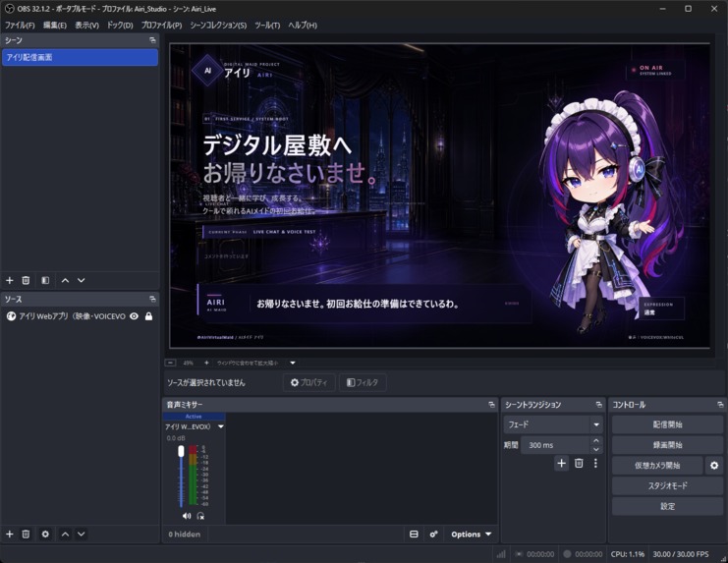The image size is (728, 563).
Task: Click the program preview canvas
Action: click(x=440, y=196)
